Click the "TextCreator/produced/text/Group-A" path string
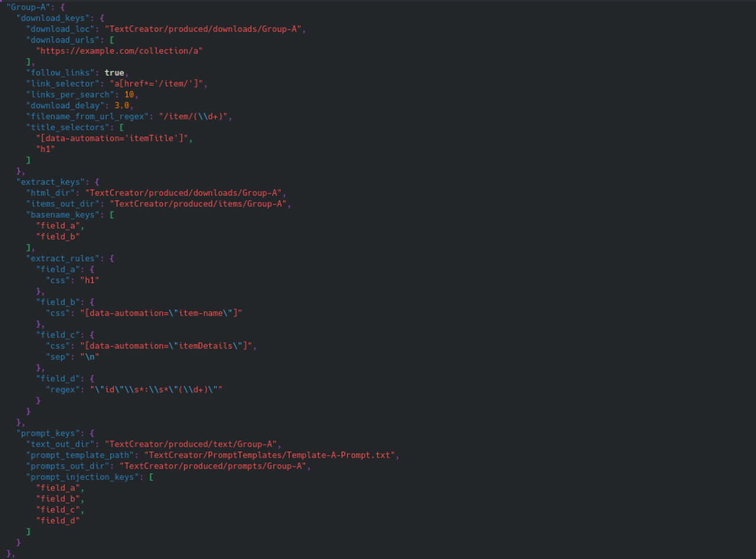This screenshot has width=756, height=559. [191, 444]
